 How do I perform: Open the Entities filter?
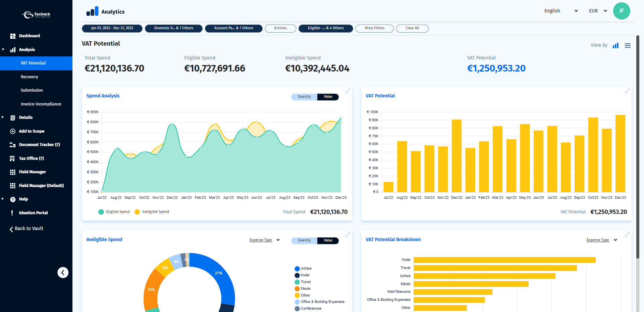pyautogui.click(x=280, y=28)
